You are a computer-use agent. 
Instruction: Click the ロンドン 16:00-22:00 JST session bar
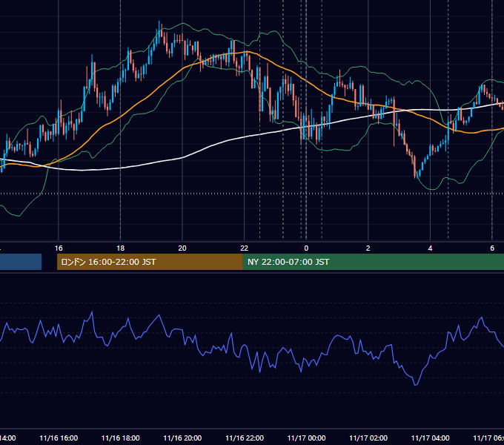[150, 262]
